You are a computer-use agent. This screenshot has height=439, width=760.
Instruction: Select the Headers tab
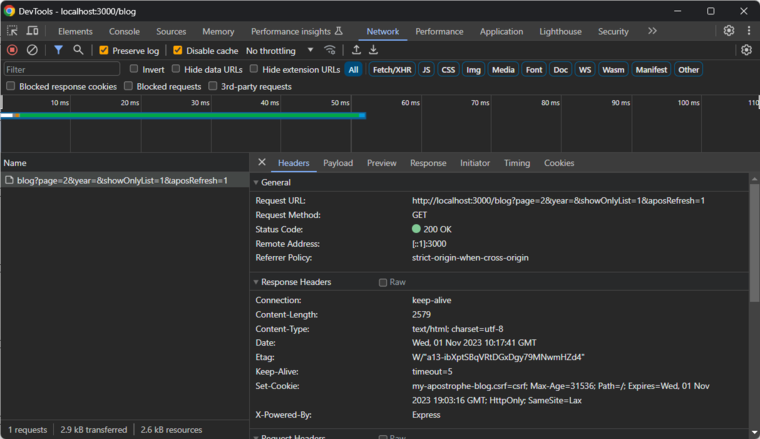(x=293, y=163)
